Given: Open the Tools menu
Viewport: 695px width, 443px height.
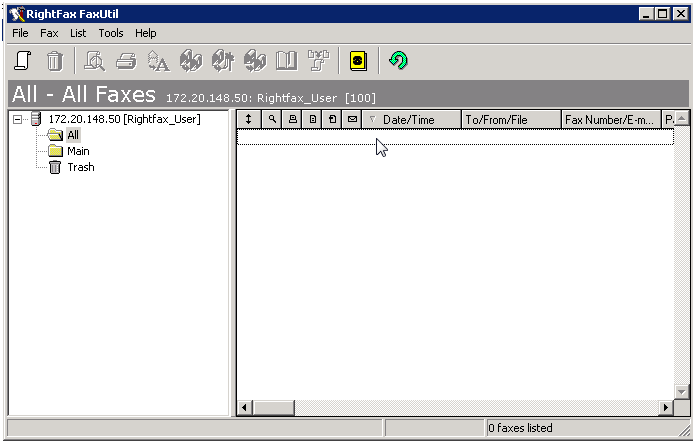Looking at the screenshot, I should 111,33.
